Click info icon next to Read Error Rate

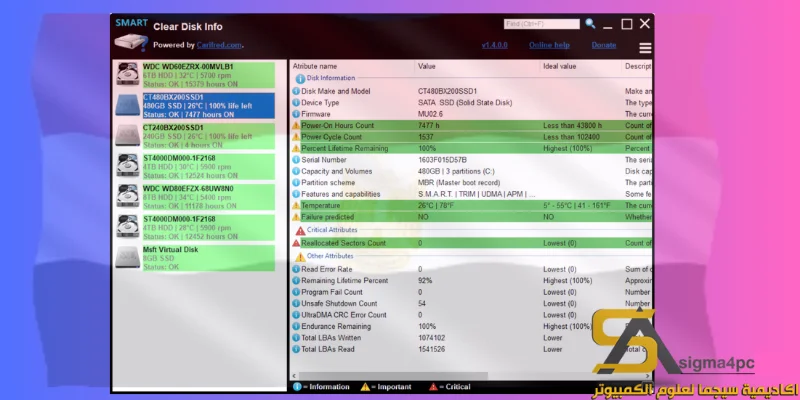click(296, 269)
